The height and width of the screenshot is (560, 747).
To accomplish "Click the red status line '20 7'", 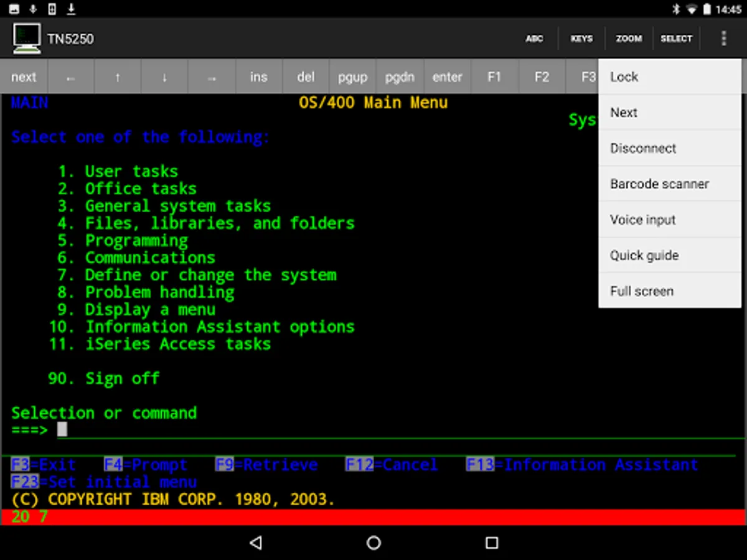I will (x=374, y=516).
